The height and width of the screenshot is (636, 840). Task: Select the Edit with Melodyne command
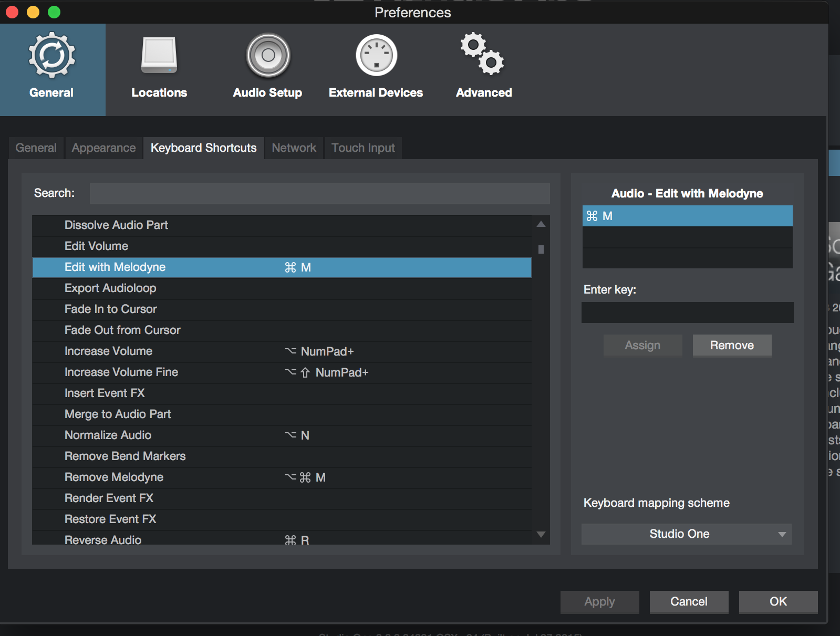click(x=282, y=267)
